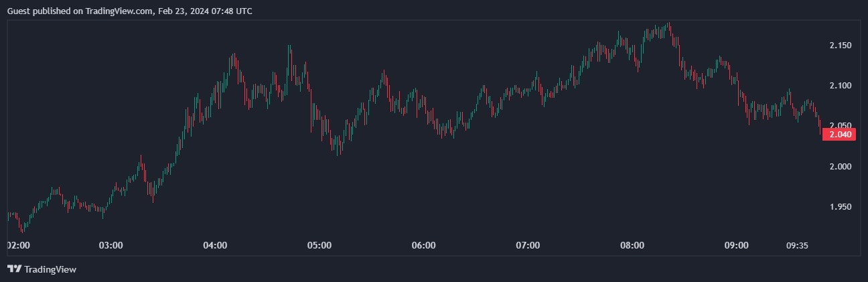Image resolution: width=868 pixels, height=282 pixels.
Task: Click the 2.100 price axis label
Action: tap(840, 86)
